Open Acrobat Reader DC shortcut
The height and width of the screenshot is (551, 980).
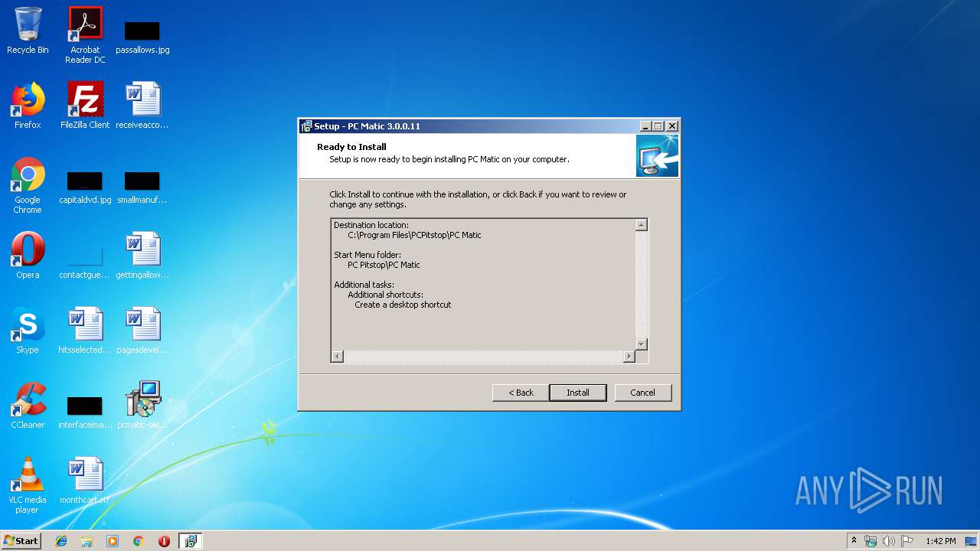tap(85, 35)
